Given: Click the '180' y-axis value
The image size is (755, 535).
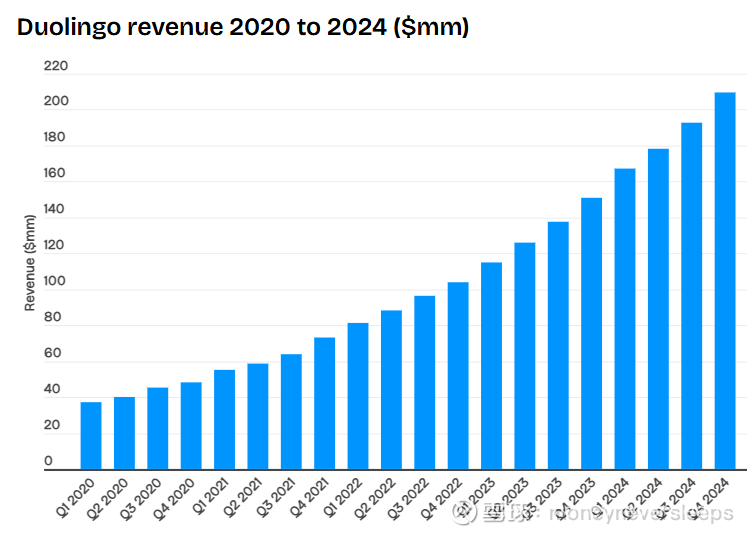Looking at the screenshot, I should click(54, 137).
